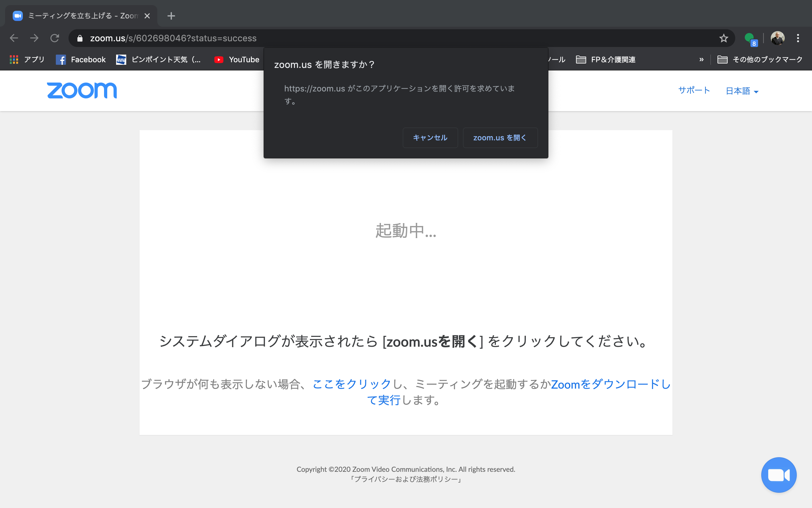Click the zoom.us を開きますか？ dialog title
Image resolution: width=812 pixels, height=508 pixels.
coord(324,64)
